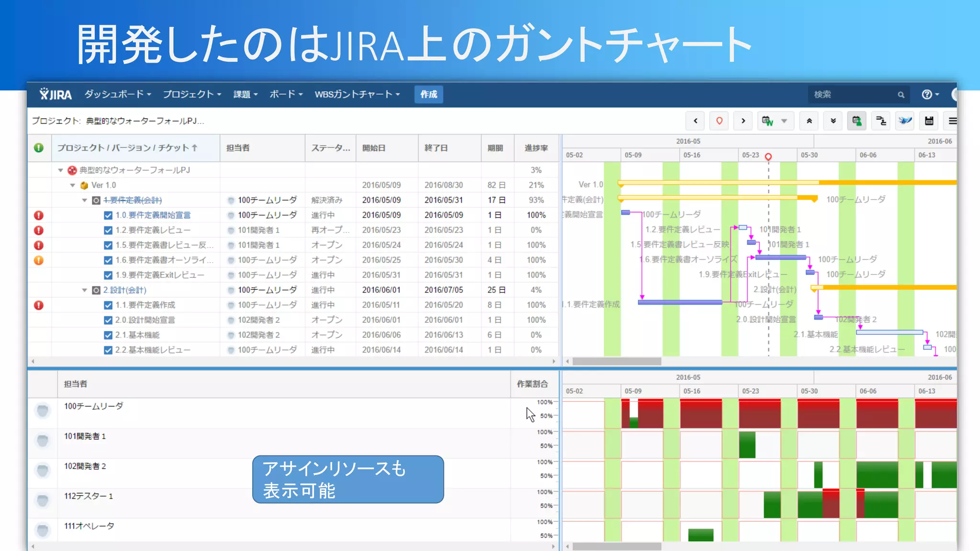Toggle checkbox for 2.0.設計開始宣言
Viewport: 980px width, 551px height.
pyautogui.click(x=108, y=320)
